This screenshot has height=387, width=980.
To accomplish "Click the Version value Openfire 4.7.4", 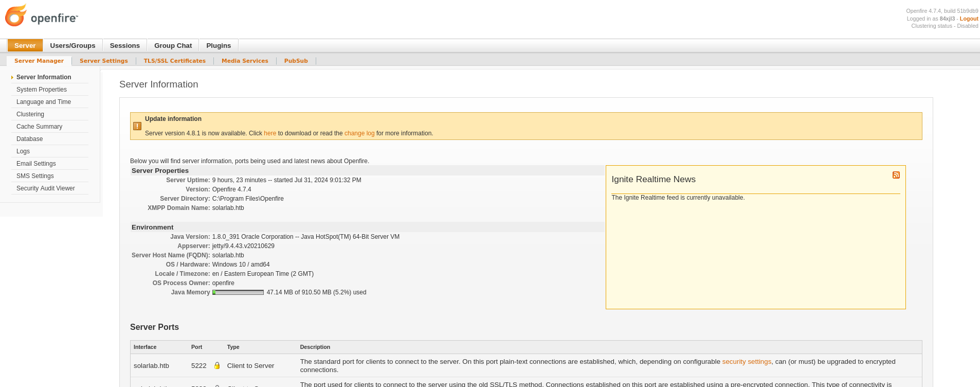I will pos(231,189).
